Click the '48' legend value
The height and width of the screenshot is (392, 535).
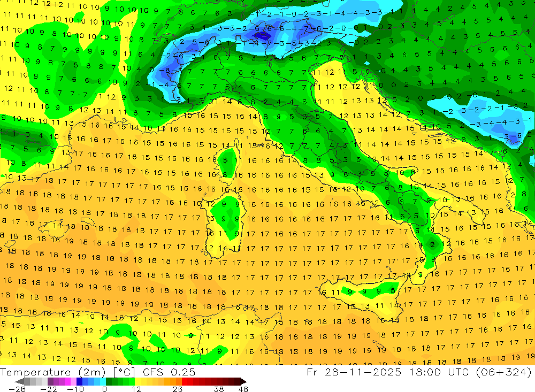pos(243,389)
